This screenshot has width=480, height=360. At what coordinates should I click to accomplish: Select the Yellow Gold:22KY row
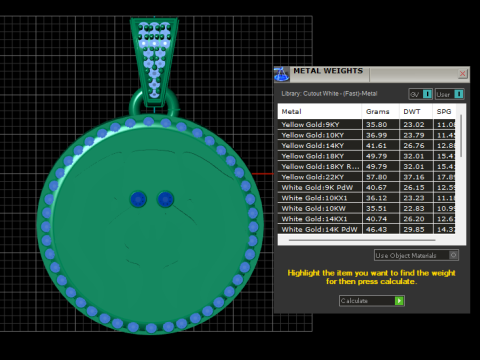tap(366, 177)
